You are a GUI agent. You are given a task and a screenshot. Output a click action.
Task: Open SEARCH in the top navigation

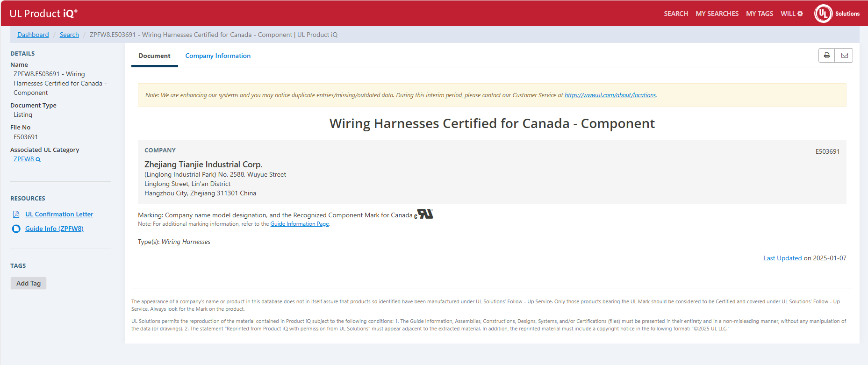pos(675,14)
